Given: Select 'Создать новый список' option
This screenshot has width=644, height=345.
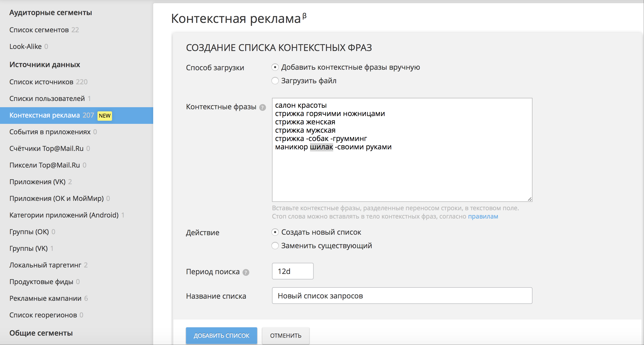Looking at the screenshot, I should click(275, 232).
